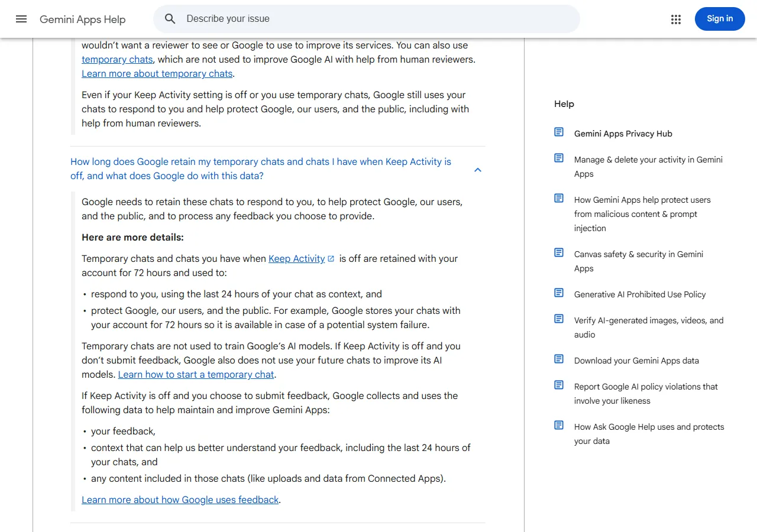Click the sidebar 'Help' heading

click(x=564, y=104)
